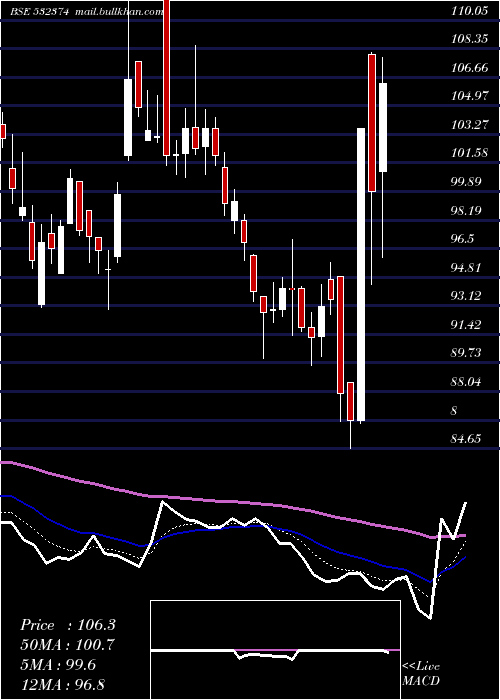Image resolution: width=500 pixels, height=700 pixels.
Task: Select the 104.97 price level label
Action: 469,96
